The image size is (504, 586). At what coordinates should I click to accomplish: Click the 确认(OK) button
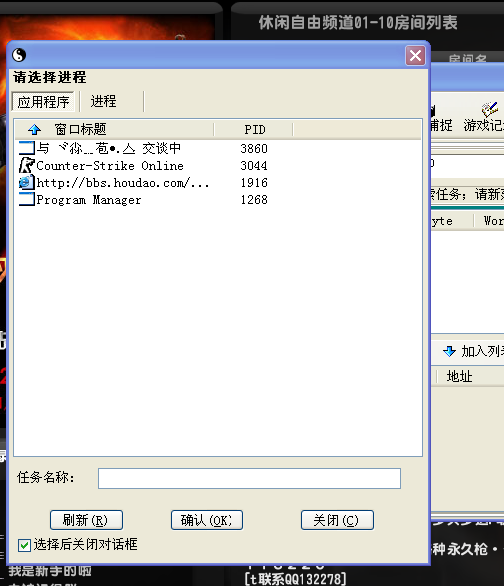[x=207, y=520]
